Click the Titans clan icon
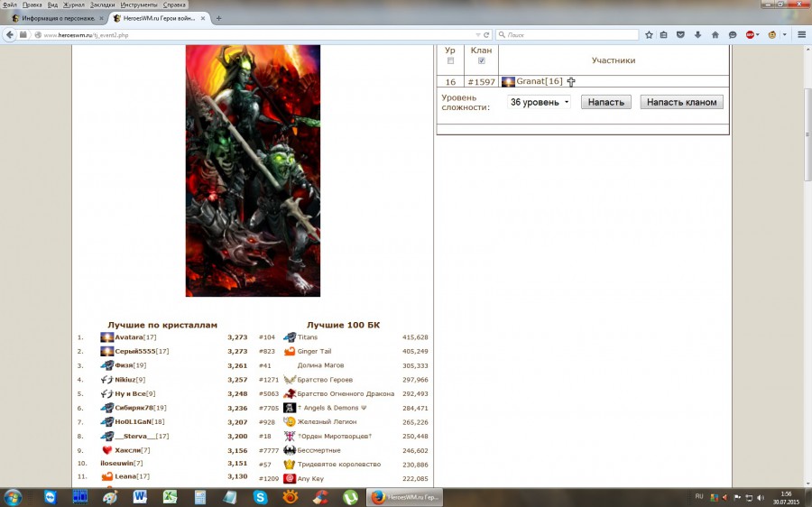Screen dimensions: 812x507 click(x=290, y=337)
